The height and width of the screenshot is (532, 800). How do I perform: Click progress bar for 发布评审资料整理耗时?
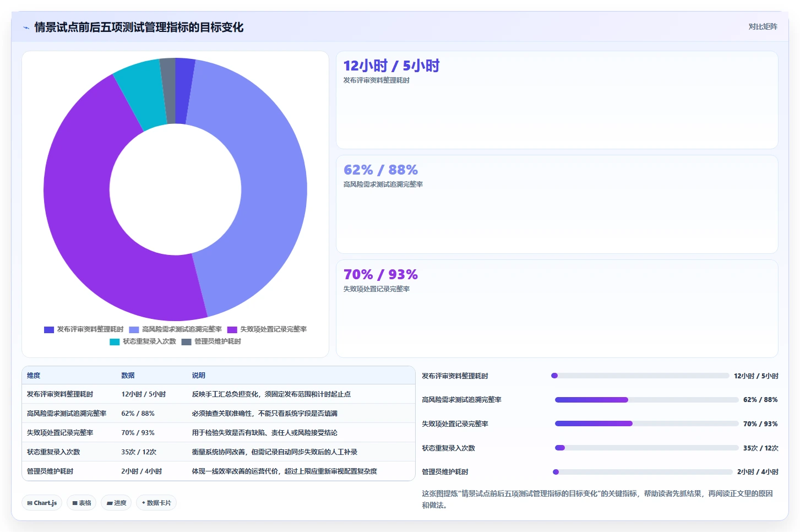click(640, 376)
